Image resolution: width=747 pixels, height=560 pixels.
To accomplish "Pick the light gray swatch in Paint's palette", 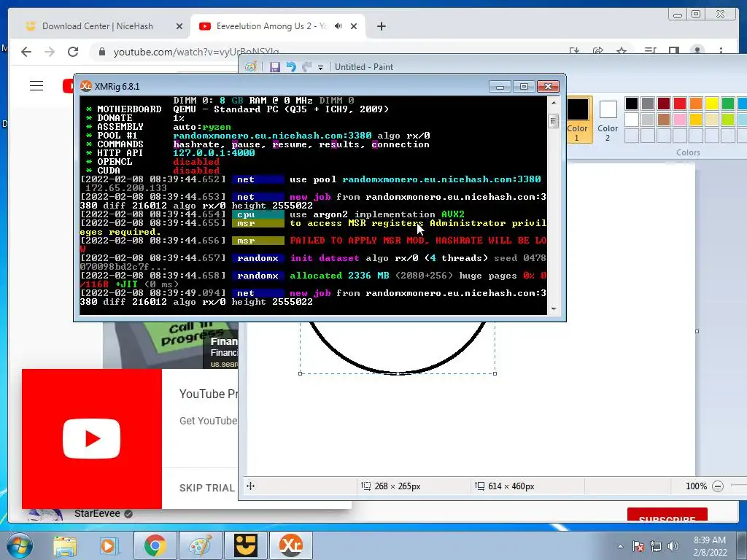I will pos(648,120).
